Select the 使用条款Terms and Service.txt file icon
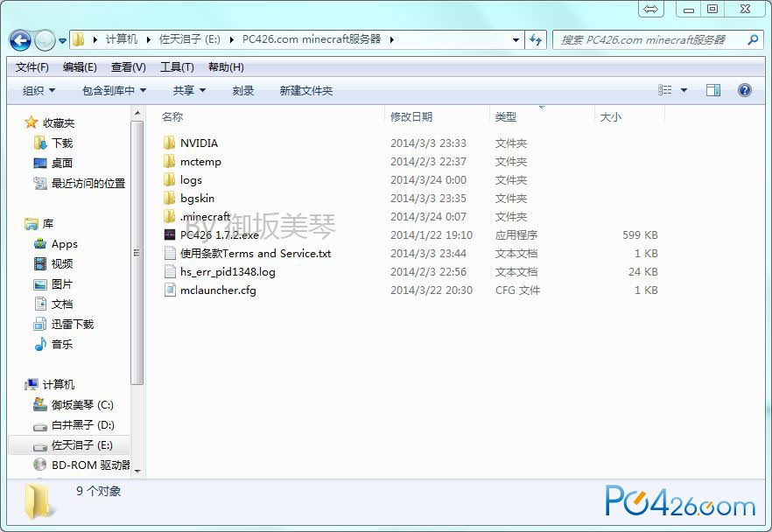772x532 pixels. click(170, 253)
